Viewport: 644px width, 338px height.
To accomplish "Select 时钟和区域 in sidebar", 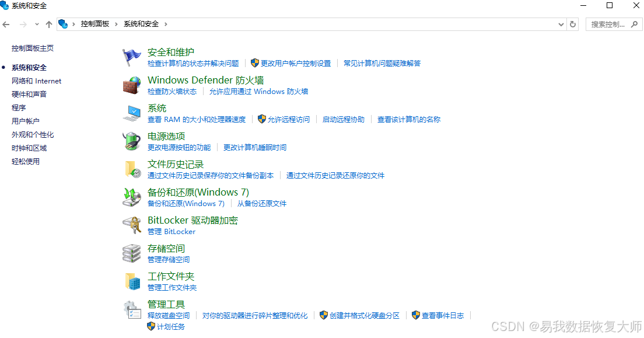I will (x=29, y=148).
